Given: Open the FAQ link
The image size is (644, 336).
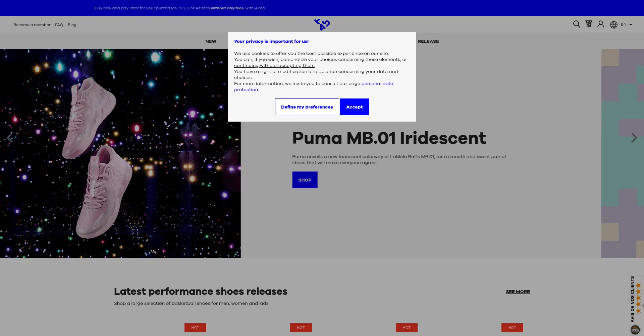Looking at the screenshot, I should 59,25.
